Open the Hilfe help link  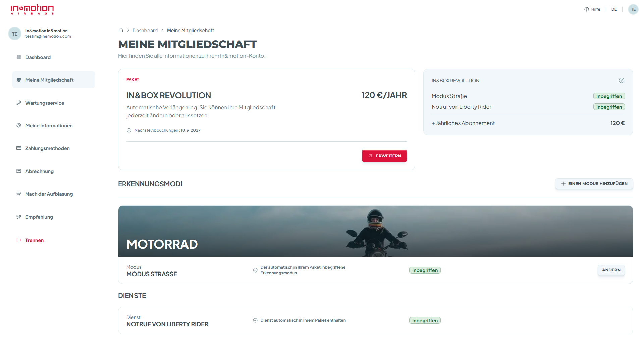click(592, 9)
